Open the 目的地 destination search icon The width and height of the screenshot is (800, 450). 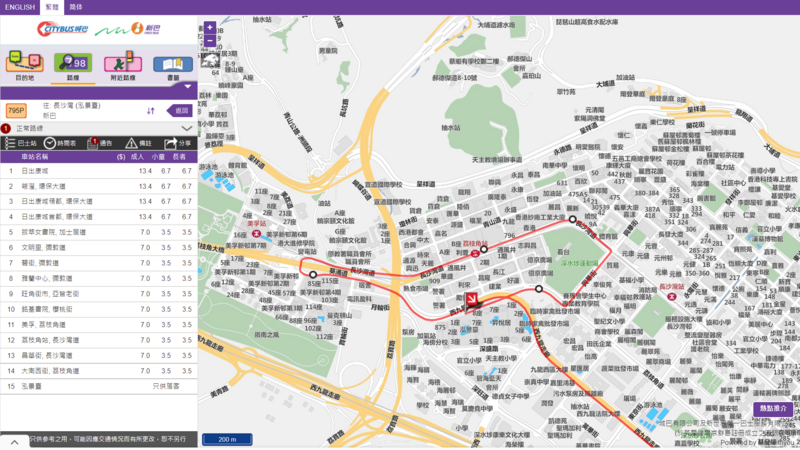coord(25,65)
